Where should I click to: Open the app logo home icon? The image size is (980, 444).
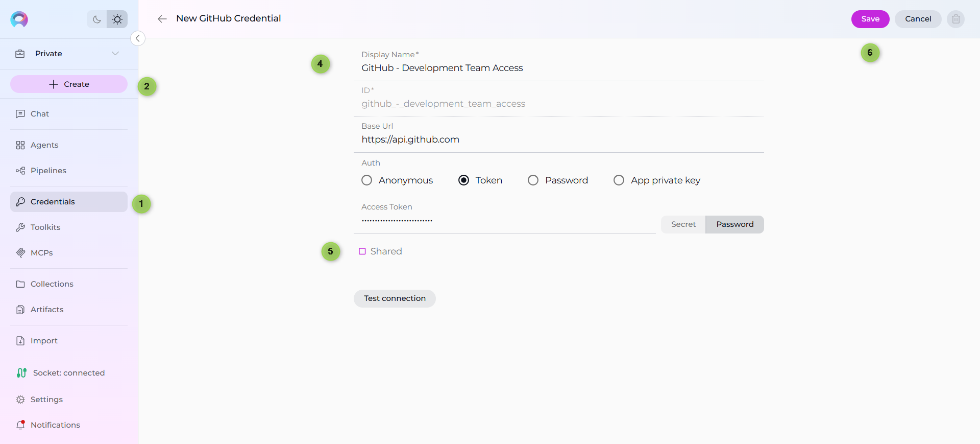point(19,19)
